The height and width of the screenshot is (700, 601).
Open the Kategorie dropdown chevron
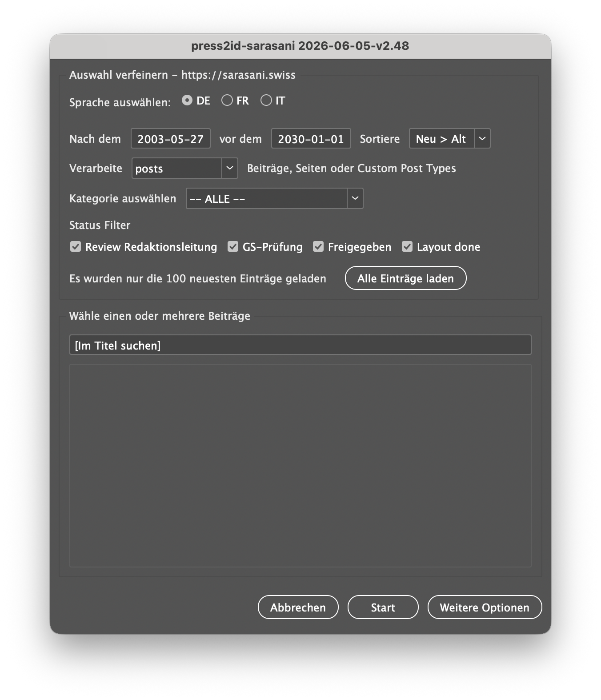tap(355, 198)
